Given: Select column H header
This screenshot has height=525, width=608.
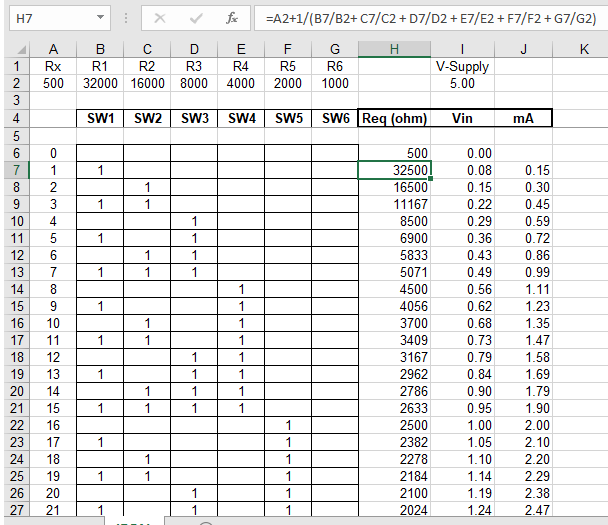Looking at the screenshot, I should [x=394, y=49].
